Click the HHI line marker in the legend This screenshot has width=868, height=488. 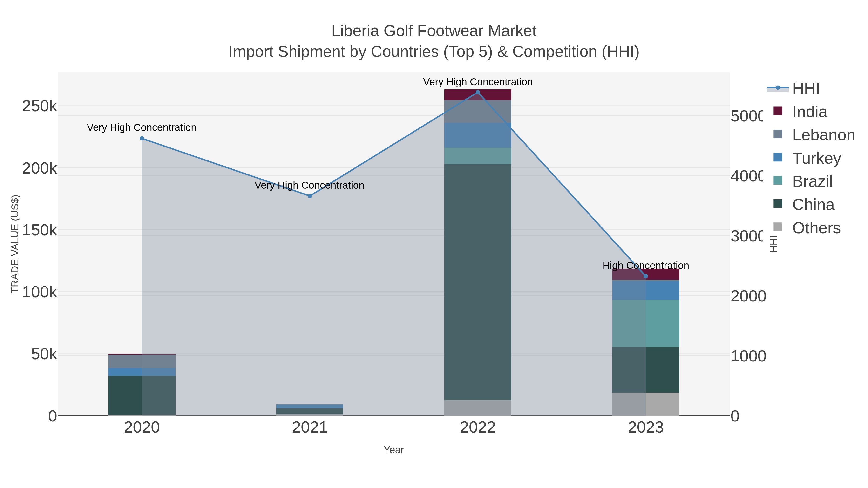(778, 88)
